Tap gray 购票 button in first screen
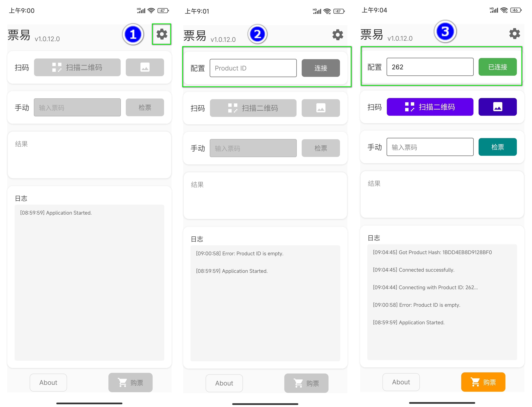The width and height of the screenshot is (532, 407). click(x=130, y=382)
